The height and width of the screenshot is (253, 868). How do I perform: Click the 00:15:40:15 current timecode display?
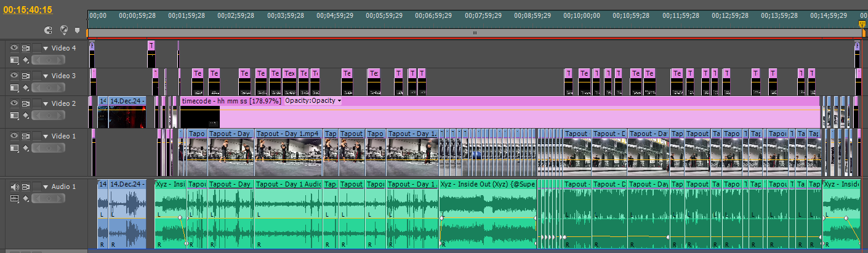tap(28, 9)
